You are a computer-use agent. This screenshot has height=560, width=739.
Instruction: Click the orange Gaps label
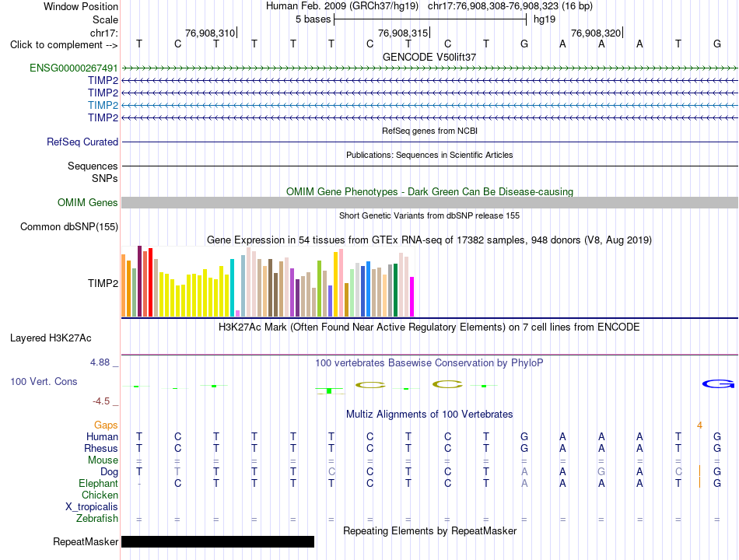click(x=106, y=425)
